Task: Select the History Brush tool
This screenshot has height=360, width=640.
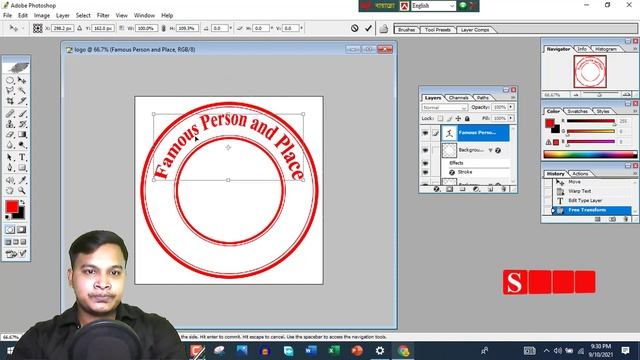Action: click(22, 124)
